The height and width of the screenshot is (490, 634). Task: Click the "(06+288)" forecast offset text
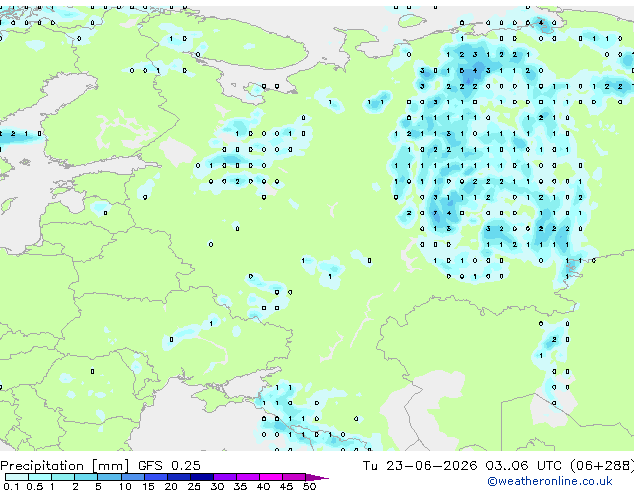coord(602,465)
